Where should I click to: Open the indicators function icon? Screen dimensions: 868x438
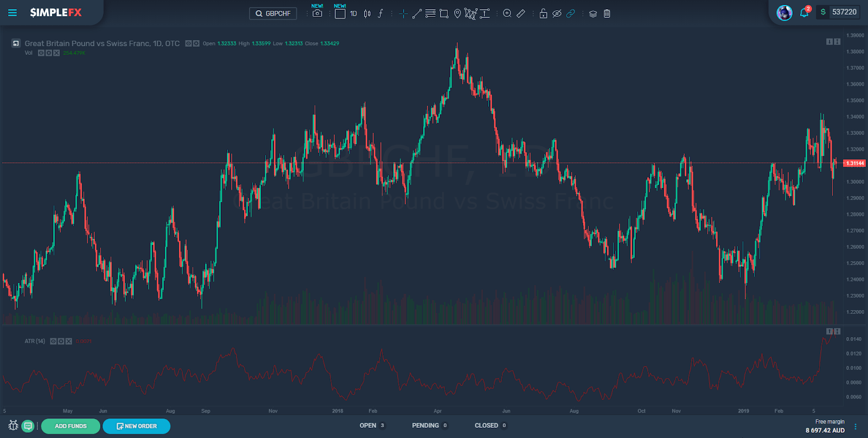pos(380,14)
